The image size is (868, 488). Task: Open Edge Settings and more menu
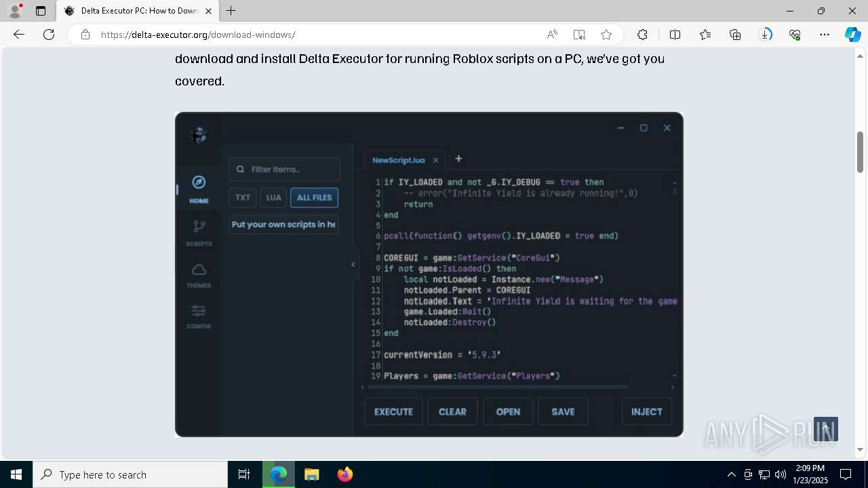pos(825,35)
